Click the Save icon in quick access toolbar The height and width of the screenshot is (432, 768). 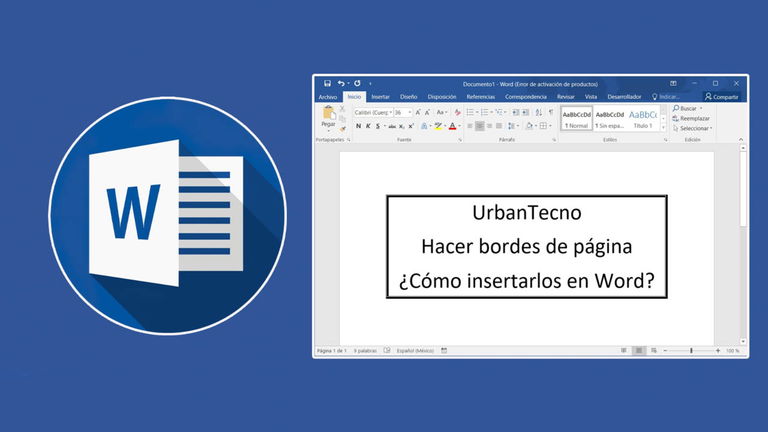tap(327, 84)
